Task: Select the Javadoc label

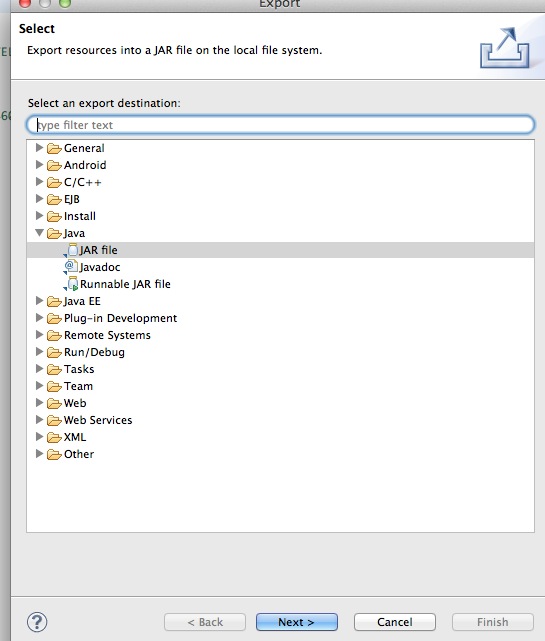Action: click(100, 267)
